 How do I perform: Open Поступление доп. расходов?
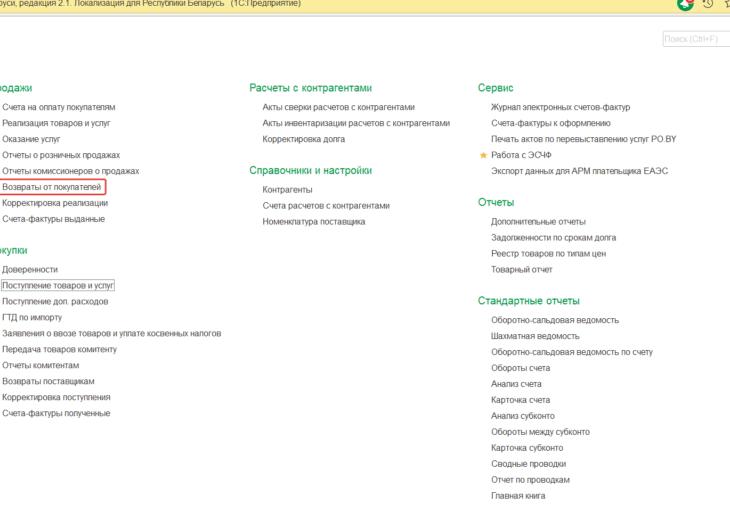(x=55, y=301)
